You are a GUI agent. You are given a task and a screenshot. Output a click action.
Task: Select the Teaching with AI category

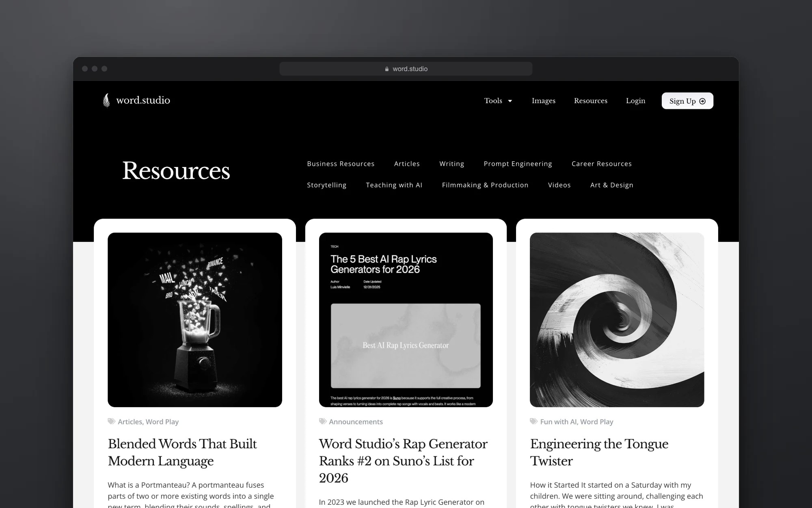[394, 185]
